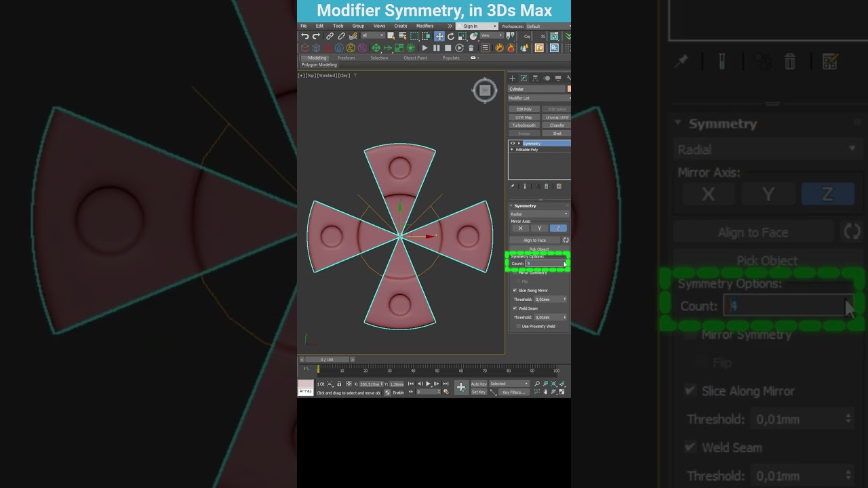Activate the Select and Move tool

(439, 36)
